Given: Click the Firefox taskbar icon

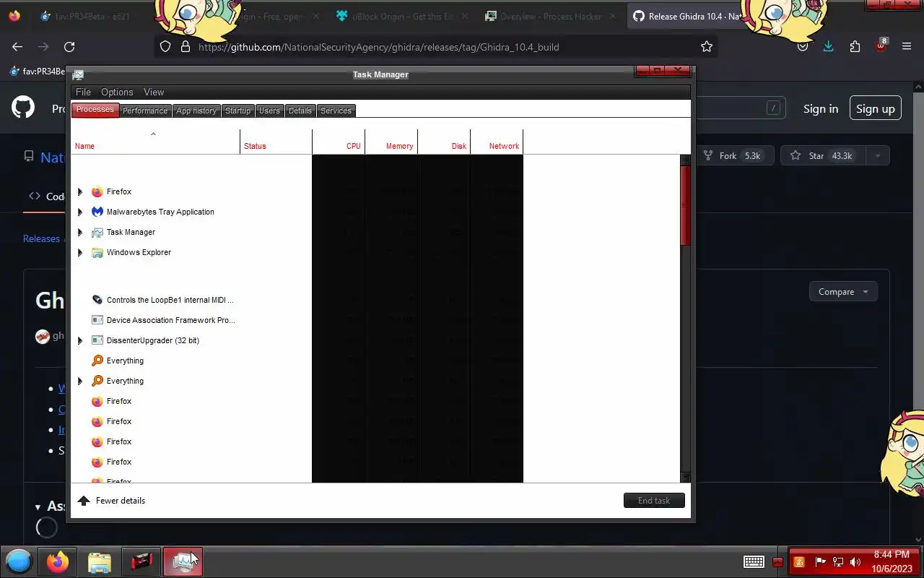Looking at the screenshot, I should (58, 561).
